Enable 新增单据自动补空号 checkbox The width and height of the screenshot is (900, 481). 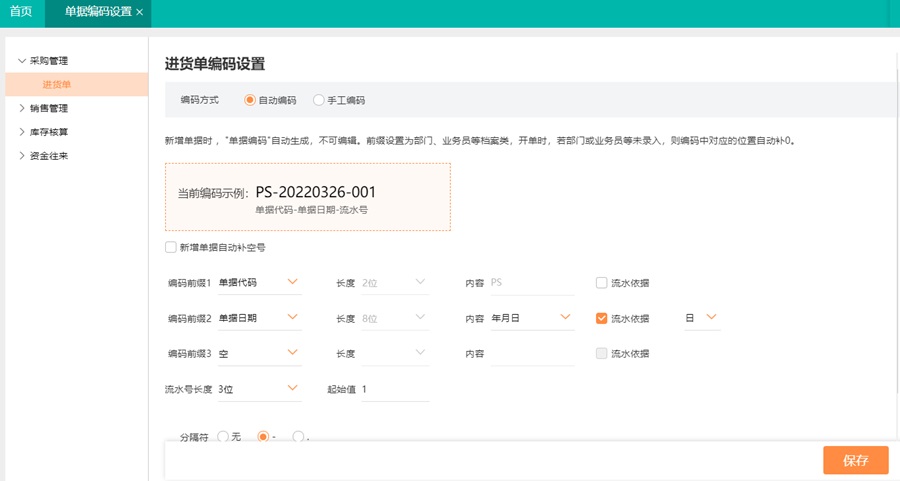171,247
